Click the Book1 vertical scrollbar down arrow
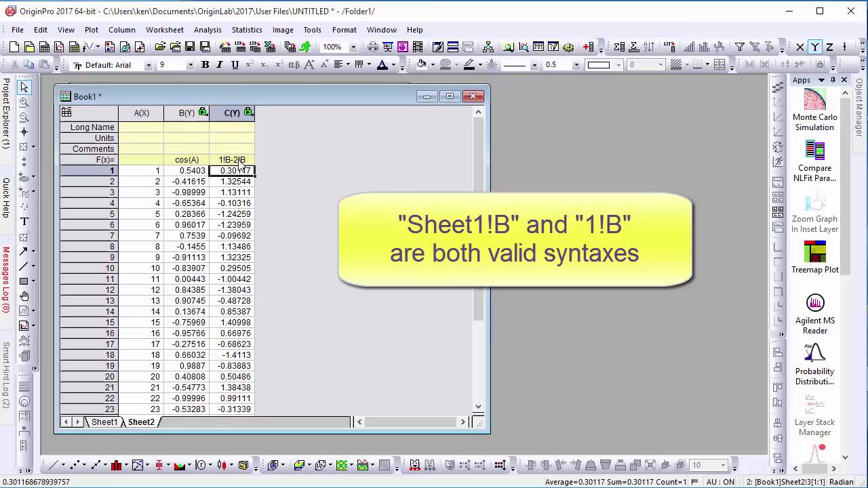The image size is (868, 488). click(478, 407)
